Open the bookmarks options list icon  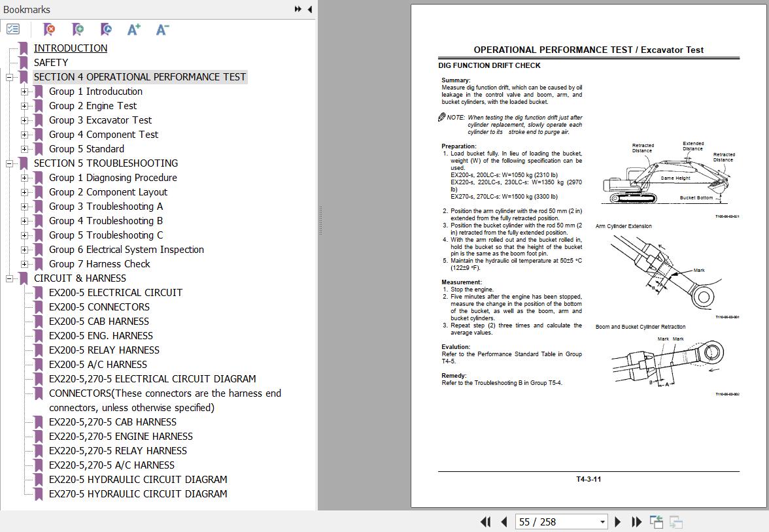point(13,29)
